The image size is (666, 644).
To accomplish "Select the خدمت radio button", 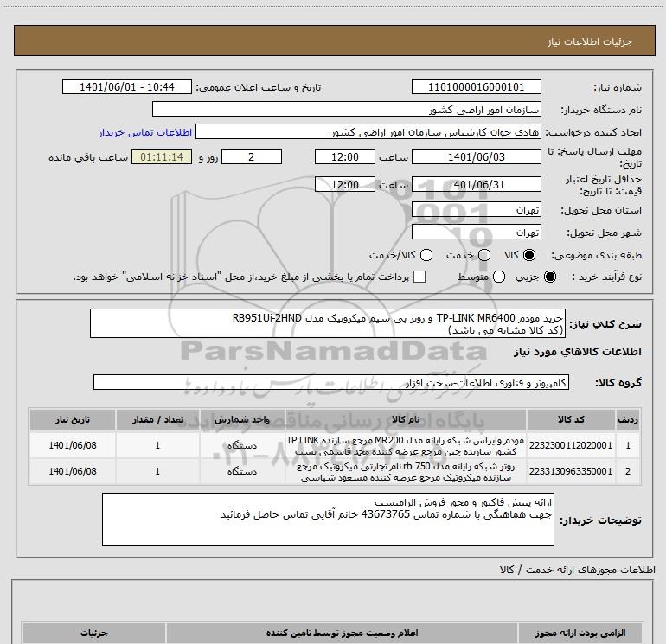I will coord(484,255).
